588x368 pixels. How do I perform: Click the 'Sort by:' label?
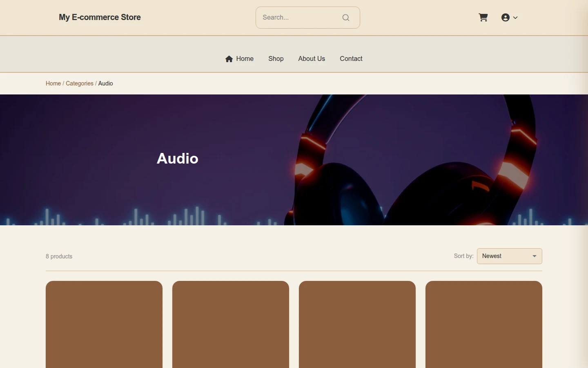coord(464,256)
